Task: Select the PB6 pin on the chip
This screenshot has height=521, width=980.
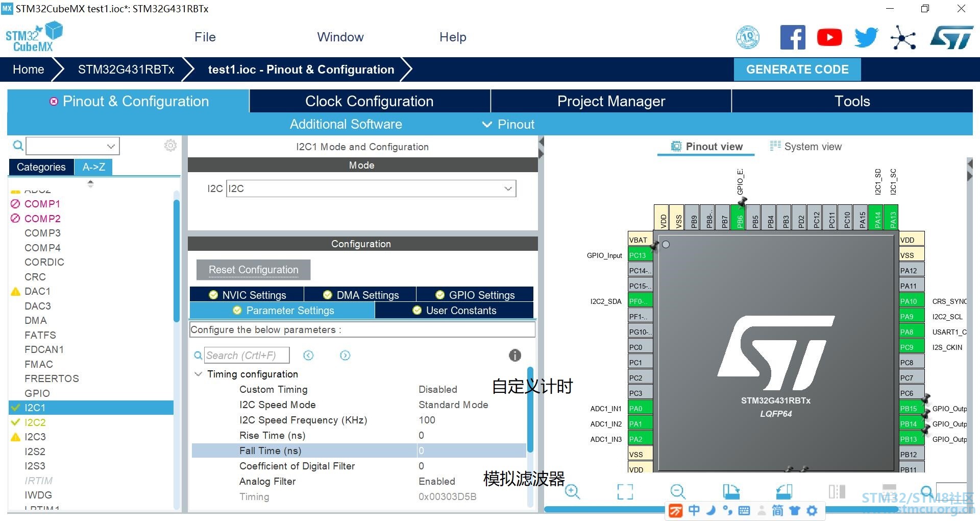Action: coord(738,219)
